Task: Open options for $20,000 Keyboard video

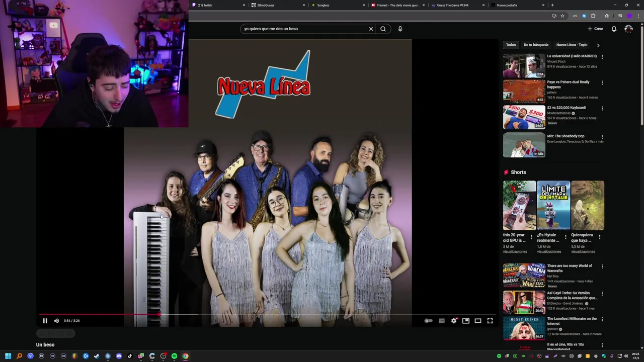Action: (602, 108)
